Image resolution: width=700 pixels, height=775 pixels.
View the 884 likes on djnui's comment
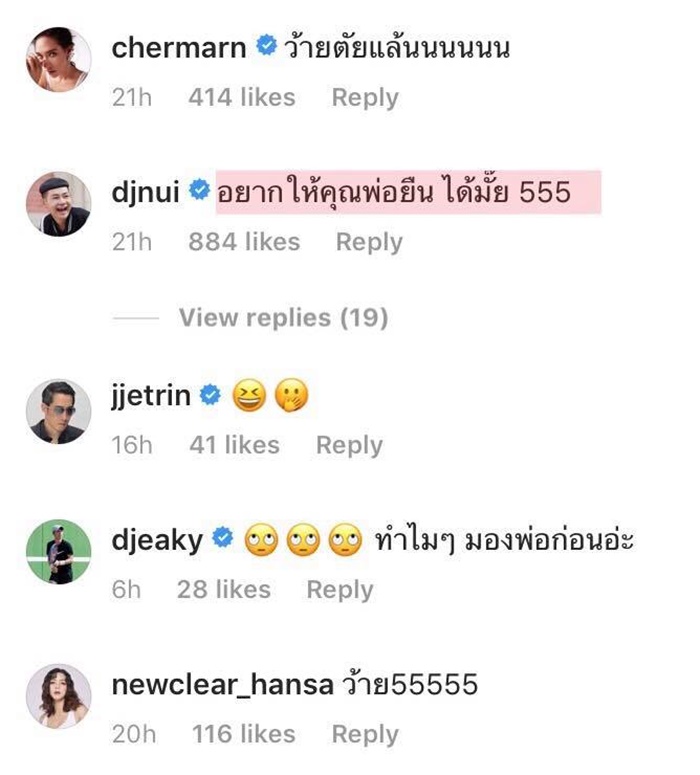(x=244, y=242)
